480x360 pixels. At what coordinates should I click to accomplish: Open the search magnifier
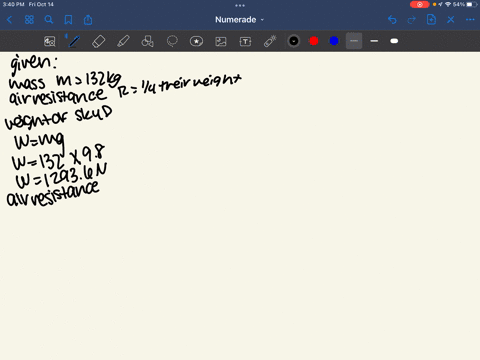point(49,20)
